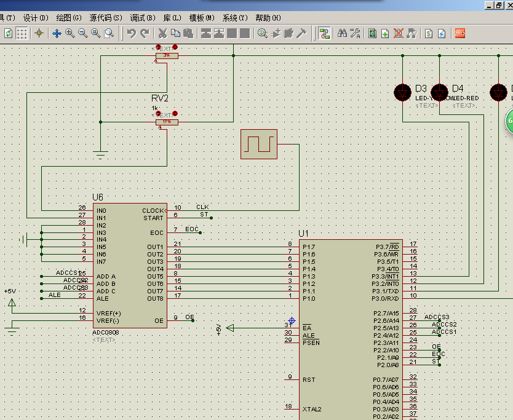Click the D4 LED-RED symbol
513x420 pixels.
(x=439, y=93)
